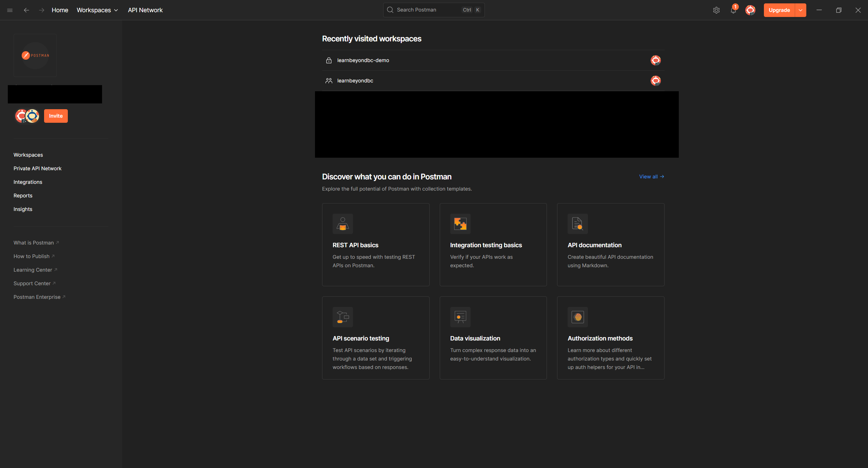Open Insights in the sidebar
Image resolution: width=868 pixels, height=468 pixels.
click(23, 209)
